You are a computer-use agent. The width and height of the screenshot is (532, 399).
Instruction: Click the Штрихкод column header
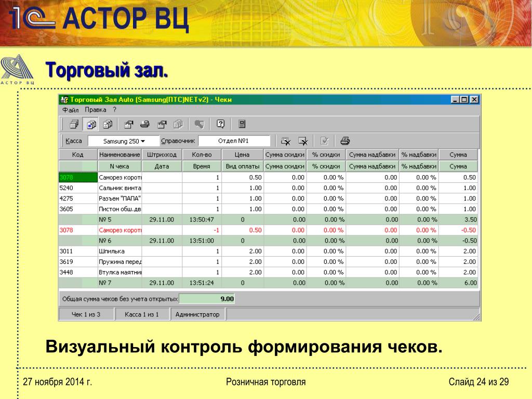162,155
